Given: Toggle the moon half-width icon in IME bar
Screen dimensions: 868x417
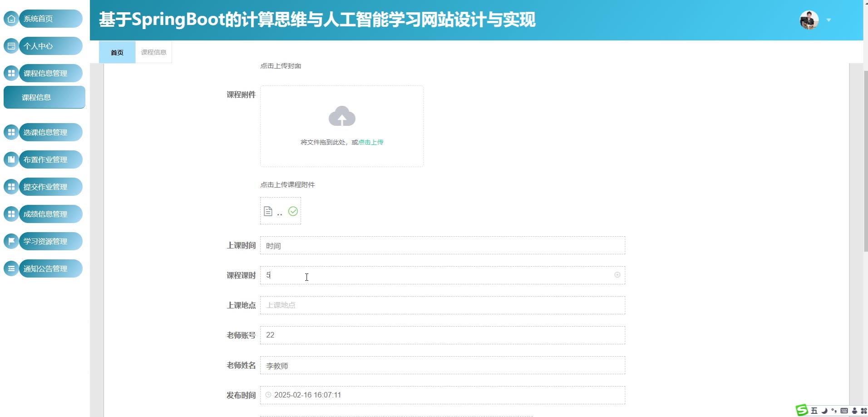Looking at the screenshot, I should (824, 411).
